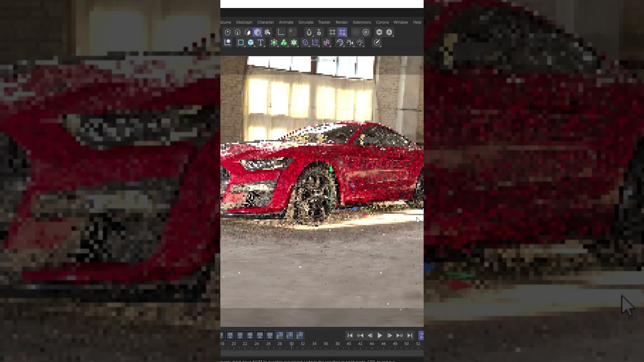Toggle Snap with the magnet icon
644x362 pixels.
tap(309, 32)
